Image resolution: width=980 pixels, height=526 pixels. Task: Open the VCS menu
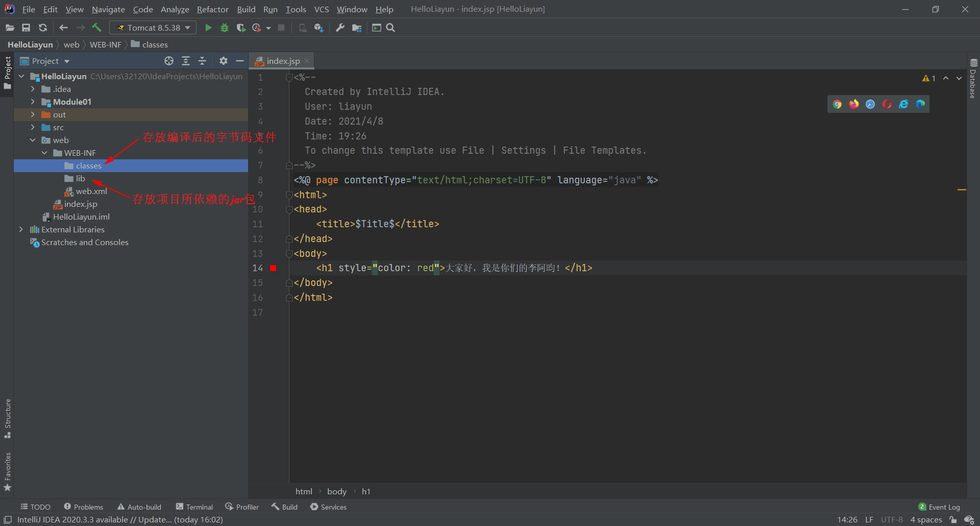pyautogui.click(x=322, y=9)
